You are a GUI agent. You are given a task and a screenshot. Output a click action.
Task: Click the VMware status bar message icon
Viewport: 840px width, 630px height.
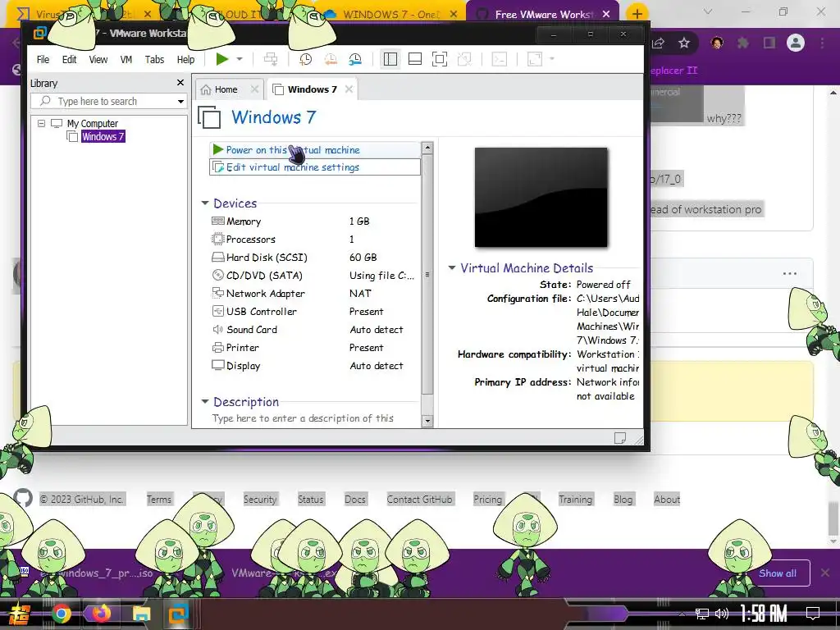point(620,438)
